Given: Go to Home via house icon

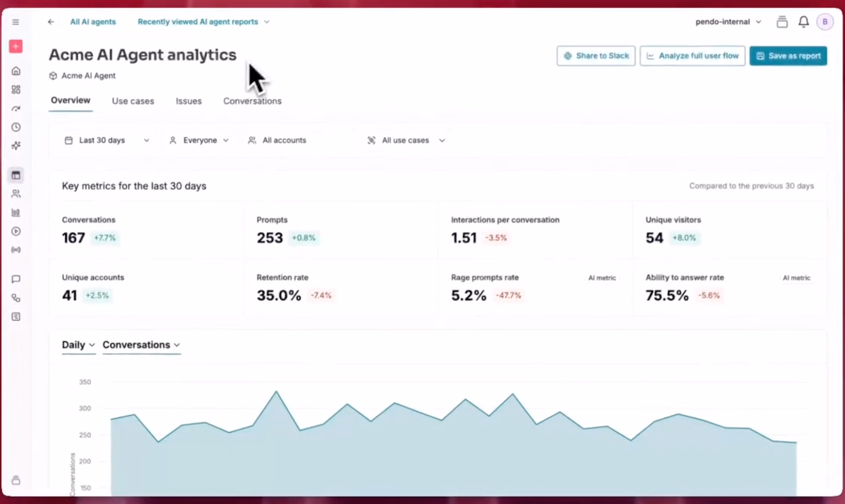Looking at the screenshot, I should [16, 71].
